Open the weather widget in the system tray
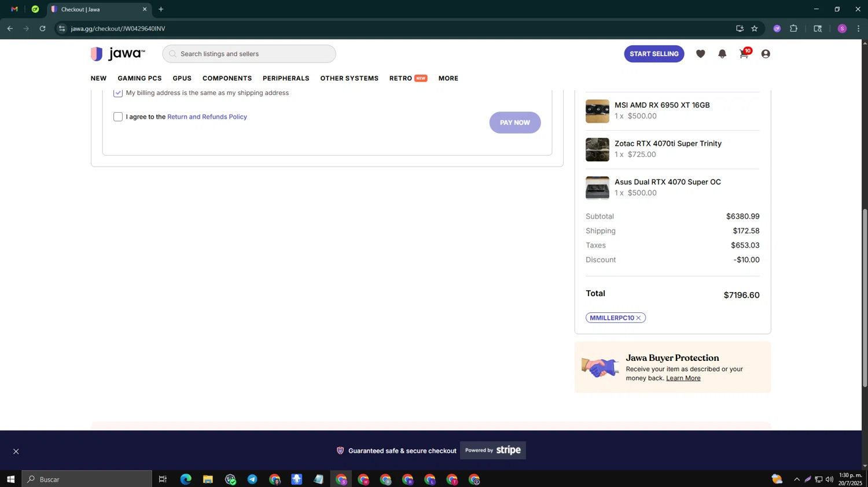 point(777,479)
